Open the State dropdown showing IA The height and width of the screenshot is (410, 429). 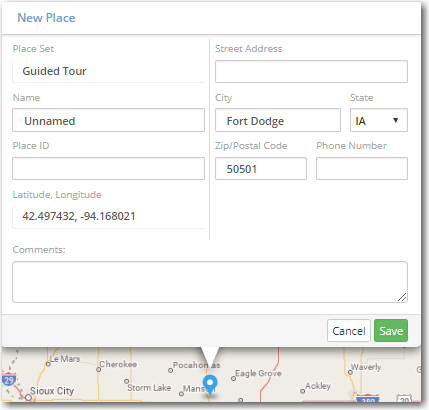[379, 120]
